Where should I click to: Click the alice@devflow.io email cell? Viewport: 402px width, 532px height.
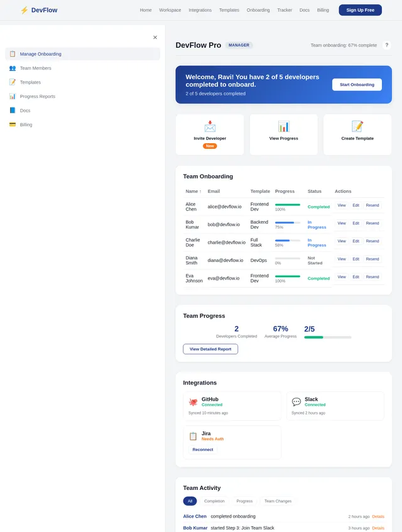pyautogui.click(x=225, y=207)
